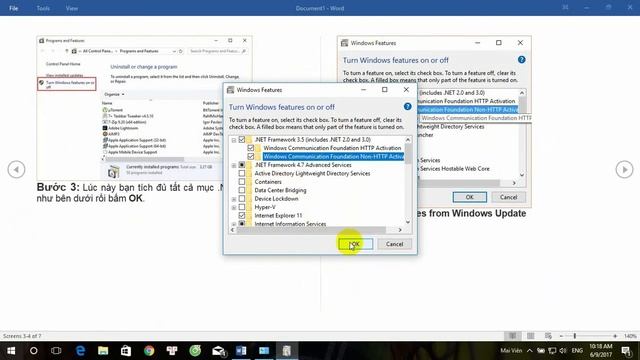
Task: Launch Google Chrome from taskbar
Action: [x=149, y=351]
